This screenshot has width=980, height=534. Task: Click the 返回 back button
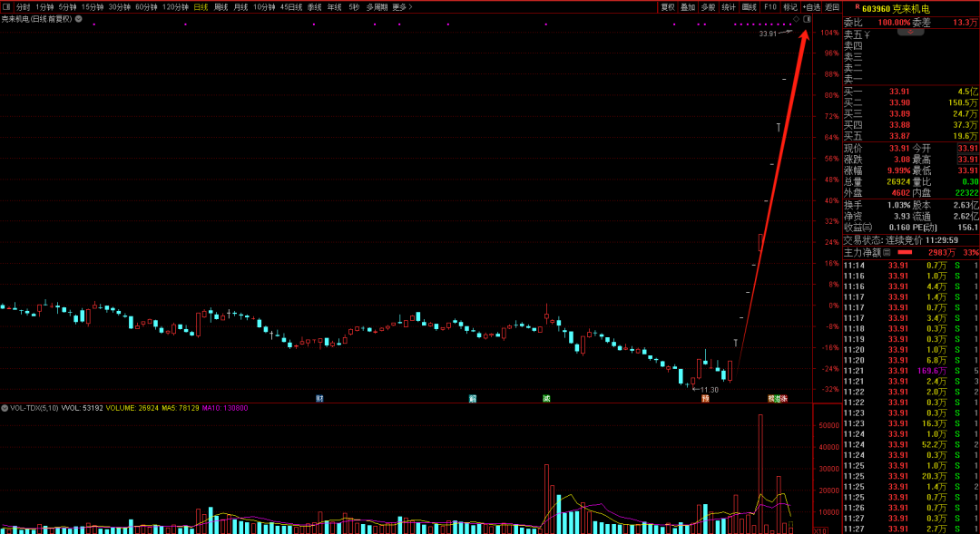[832, 7]
